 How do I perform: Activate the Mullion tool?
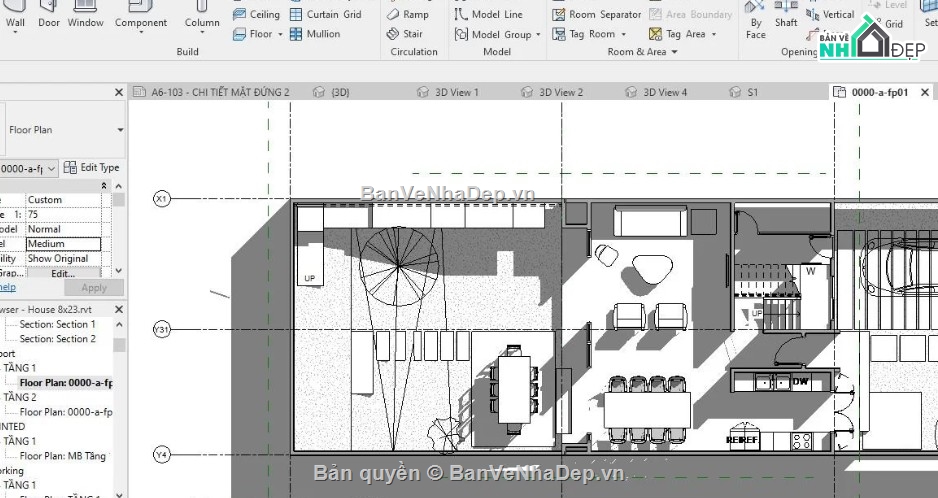click(315, 34)
